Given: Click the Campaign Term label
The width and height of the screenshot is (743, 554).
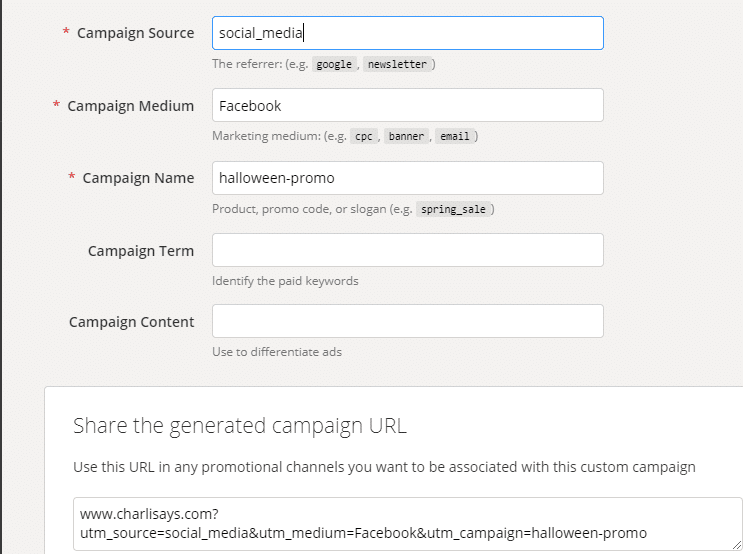Looking at the screenshot, I should pos(141,251).
